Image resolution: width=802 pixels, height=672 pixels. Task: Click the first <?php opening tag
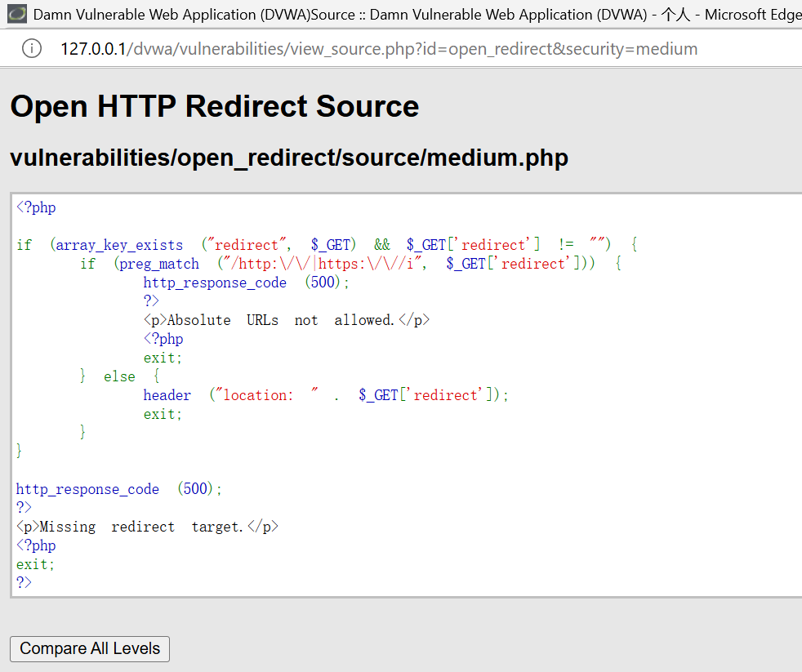point(36,207)
